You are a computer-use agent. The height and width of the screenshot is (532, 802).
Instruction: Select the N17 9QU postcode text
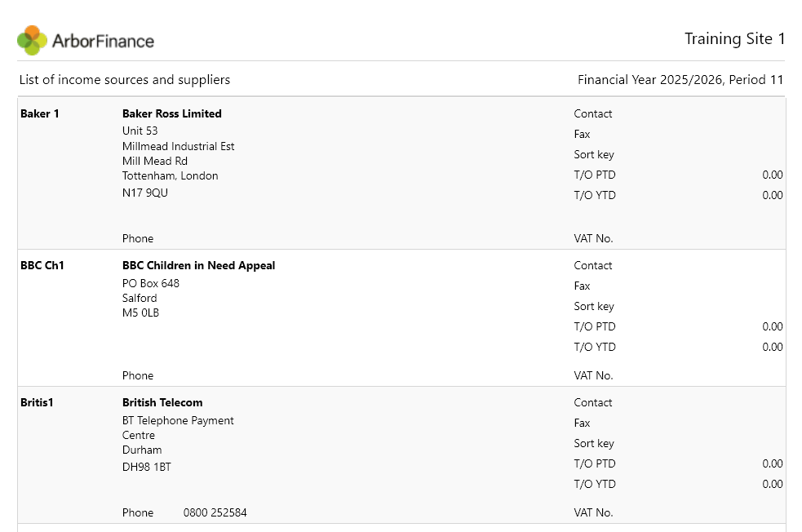coord(144,193)
